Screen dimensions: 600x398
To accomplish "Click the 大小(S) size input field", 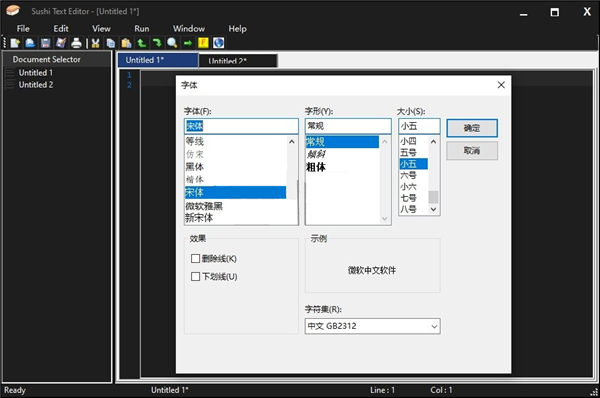I will [x=419, y=126].
